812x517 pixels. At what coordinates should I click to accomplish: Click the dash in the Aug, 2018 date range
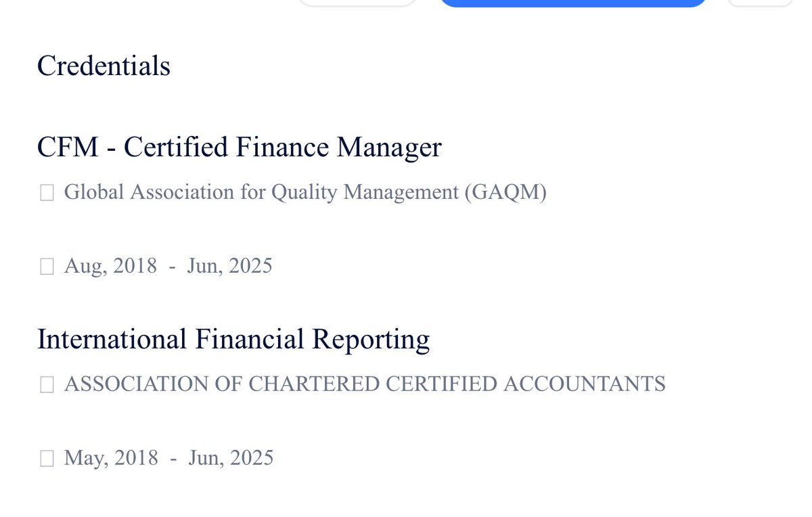click(x=173, y=267)
